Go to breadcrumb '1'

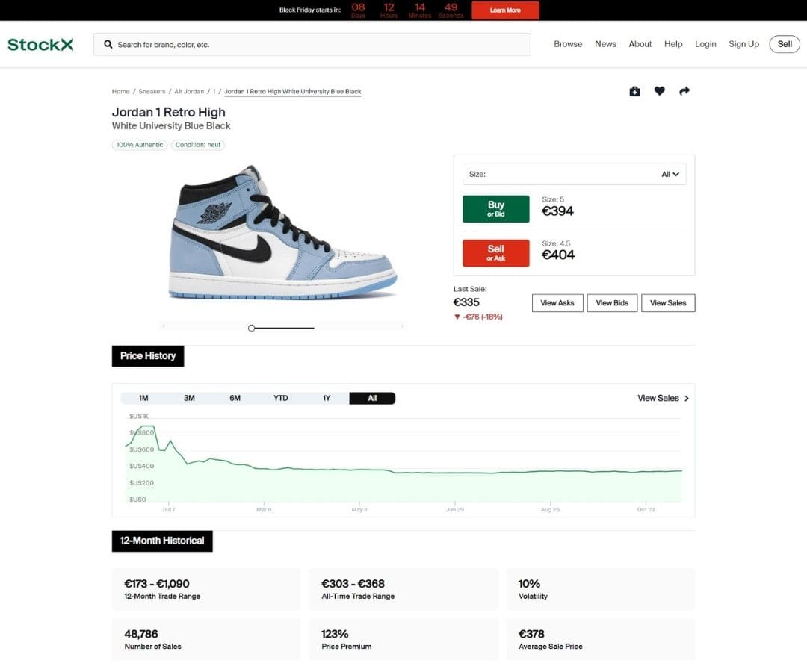(x=214, y=92)
